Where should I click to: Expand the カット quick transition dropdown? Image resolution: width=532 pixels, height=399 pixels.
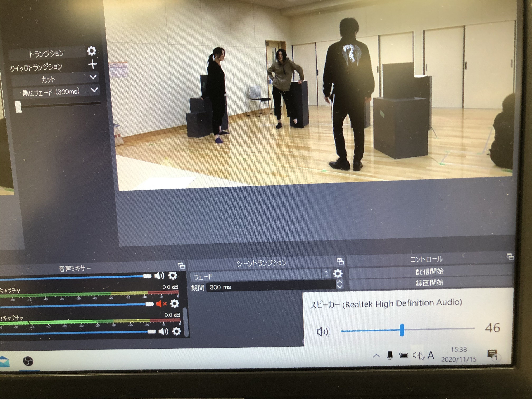tap(93, 77)
